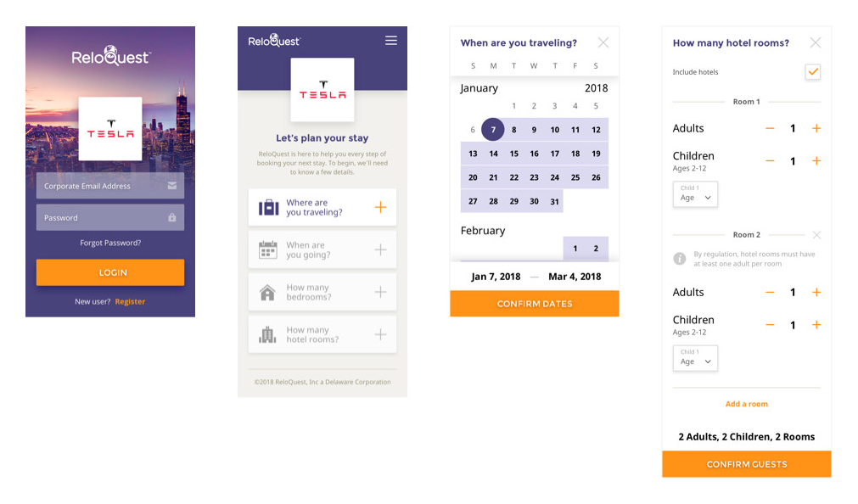This screenshot has width=858, height=504.
Task: Click the envelope icon in email field
Action: (x=172, y=186)
